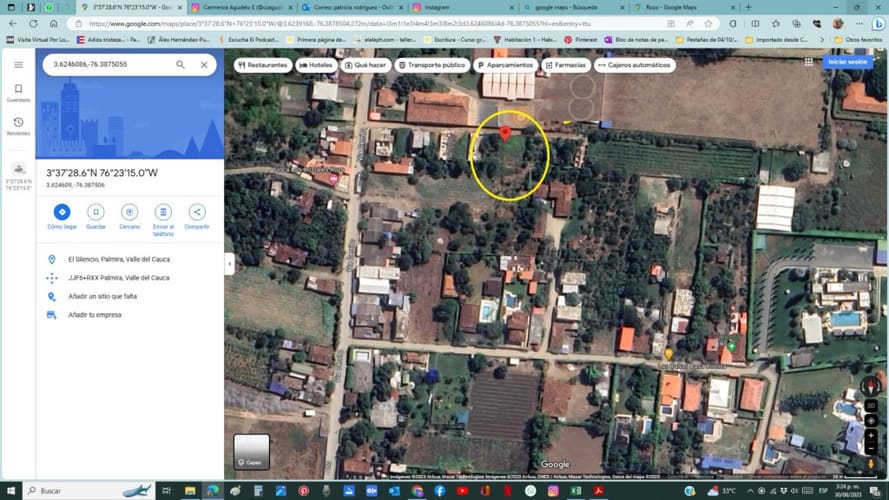Image resolution: width=889 pixels, height=500 pixels.
Task: Open Pinterest bookmark in favorites bar
Action: [x=581, y=40]
